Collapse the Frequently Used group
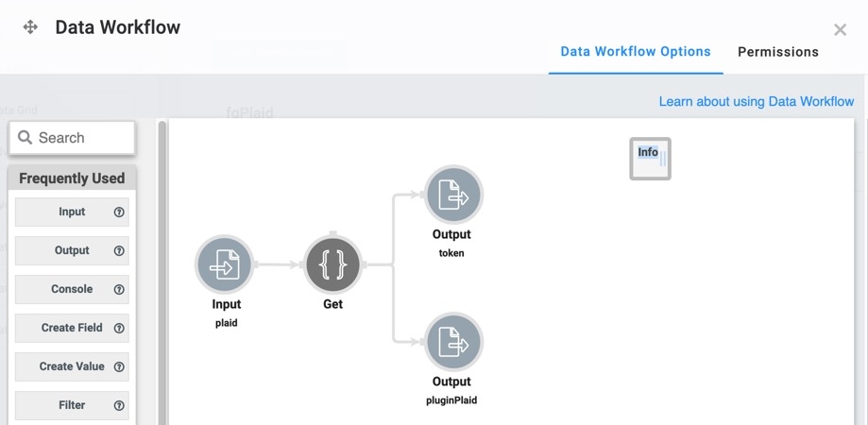This screenshot has height=425, width=868. [72, 178]
